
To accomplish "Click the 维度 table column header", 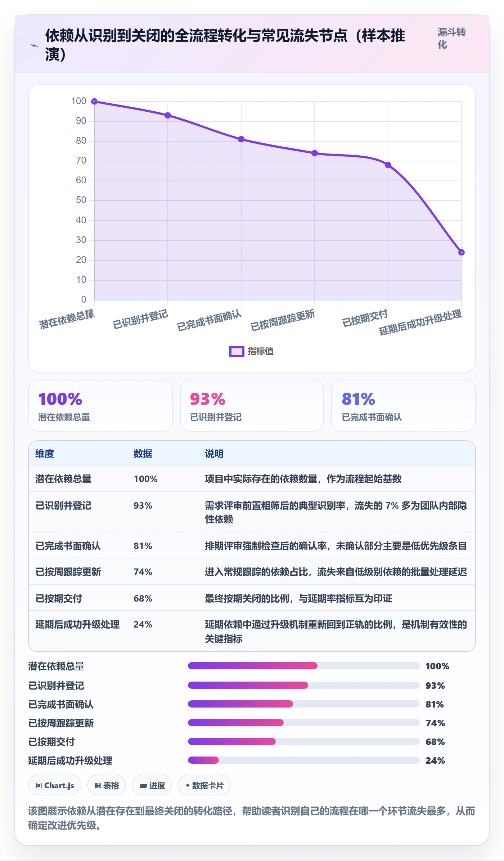I will (45, 454).
